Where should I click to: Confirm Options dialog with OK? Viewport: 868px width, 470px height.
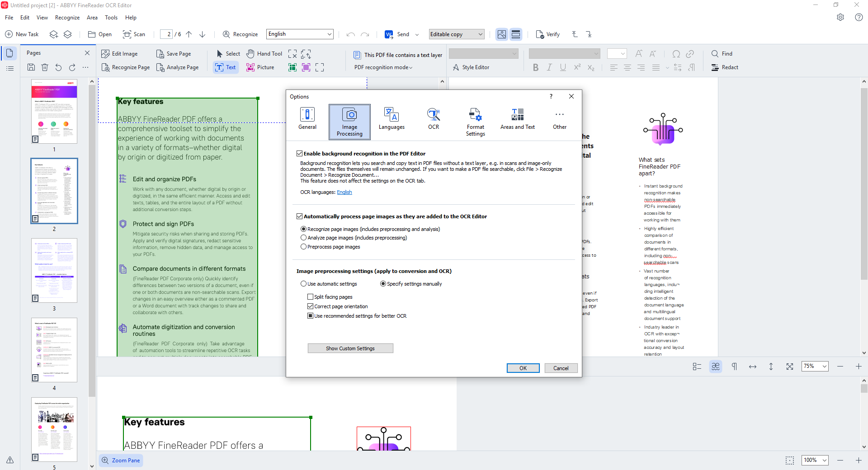(523, 368)
